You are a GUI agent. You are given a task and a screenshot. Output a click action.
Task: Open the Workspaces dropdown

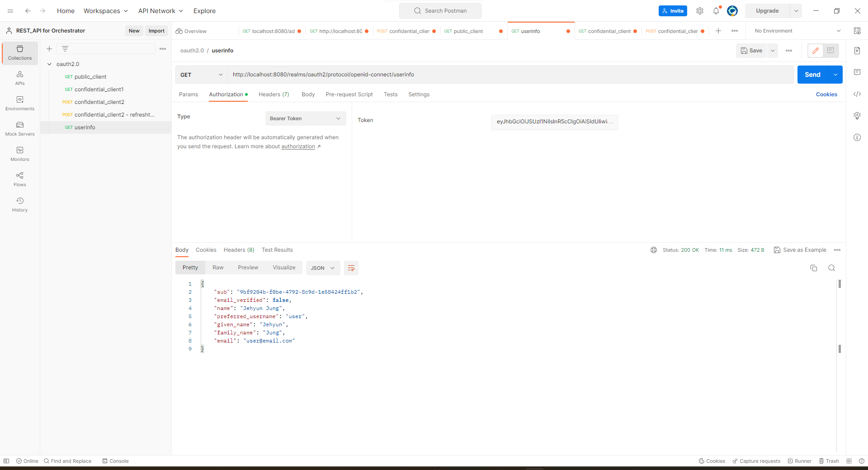coord(106,11)
